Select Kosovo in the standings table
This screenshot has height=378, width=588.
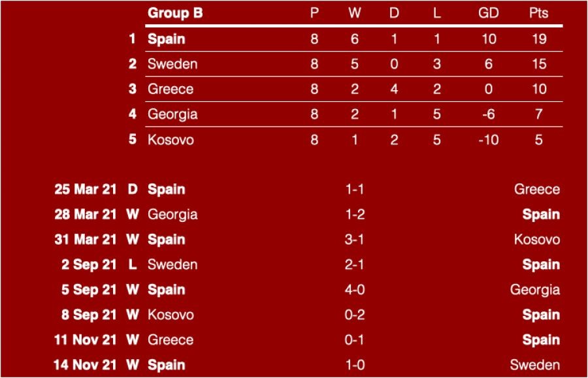pyautogui.click(x=171, y=140)
